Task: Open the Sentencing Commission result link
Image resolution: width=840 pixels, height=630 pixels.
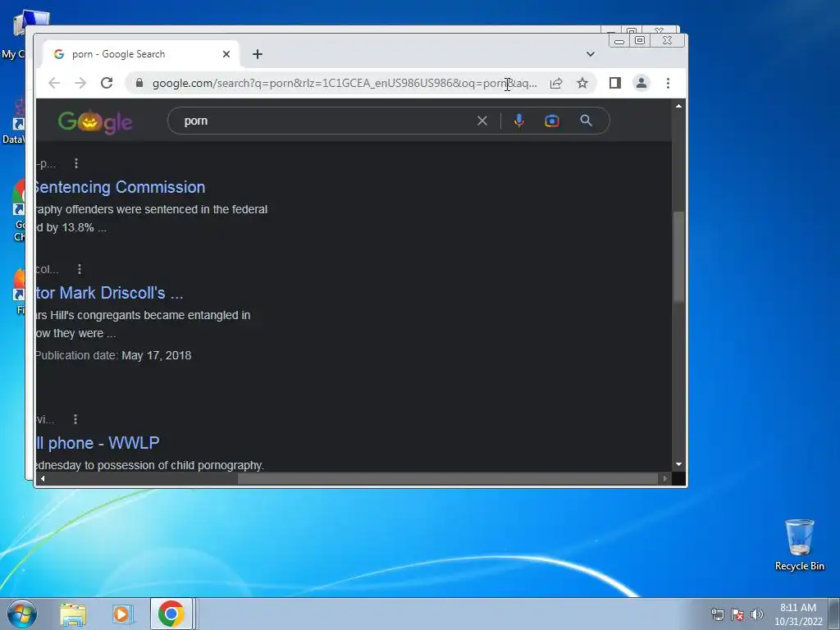Action: pyautogui.click(x=119, y=187)
